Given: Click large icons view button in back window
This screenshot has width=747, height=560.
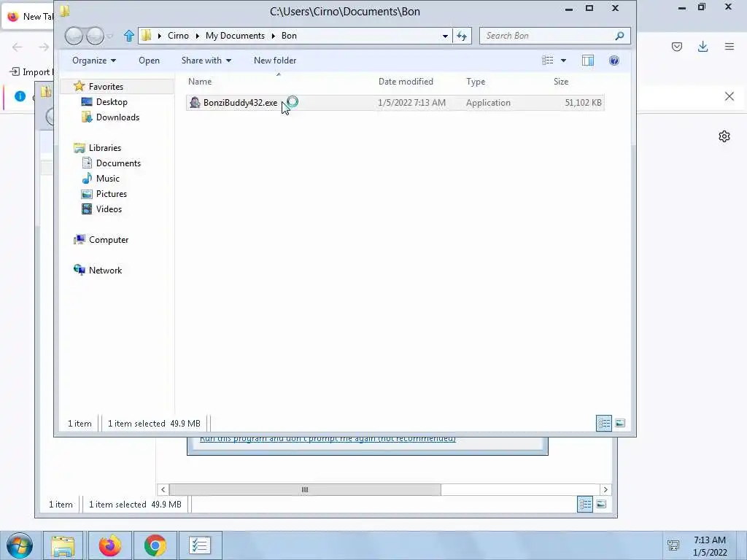Looking at the screenshot, I should click(x=601, y=504).
